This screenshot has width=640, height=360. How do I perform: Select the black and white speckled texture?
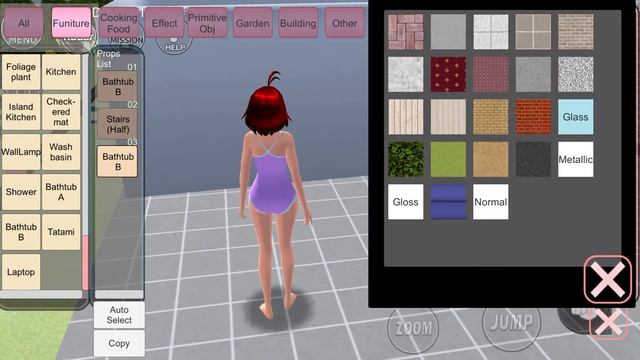point(576,74)
